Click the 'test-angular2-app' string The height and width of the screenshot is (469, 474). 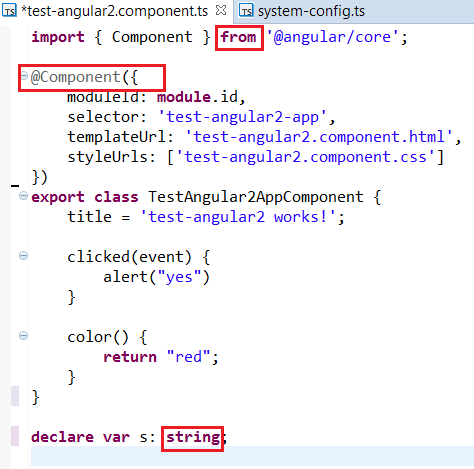[x=242, y=117]
